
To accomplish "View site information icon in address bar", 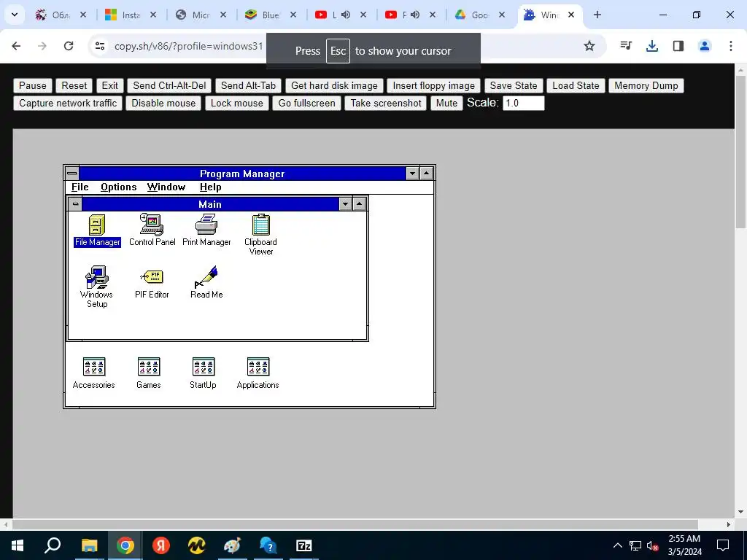I will (99, 46).
